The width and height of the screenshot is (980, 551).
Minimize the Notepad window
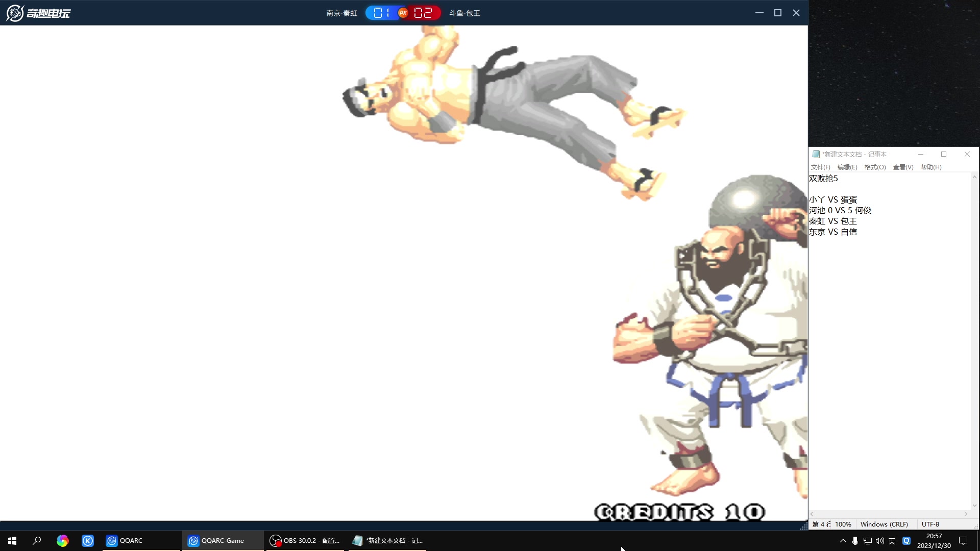point(921,154)
